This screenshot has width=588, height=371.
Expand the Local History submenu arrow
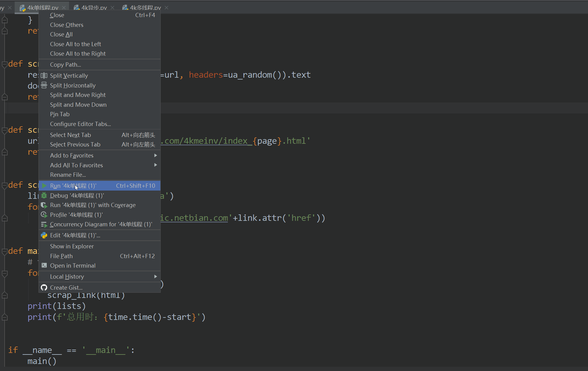(x=155, y=276)
